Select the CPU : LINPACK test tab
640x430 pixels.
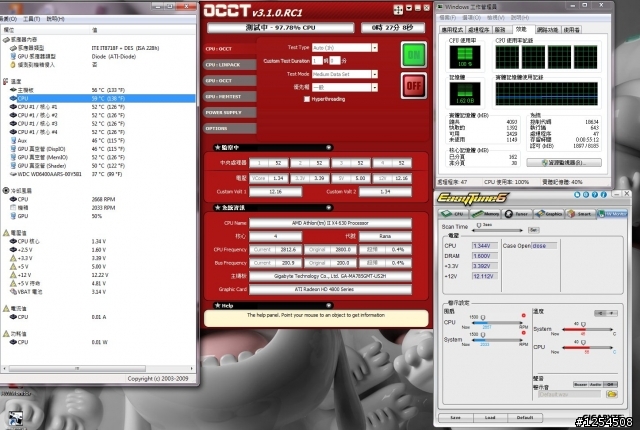tap(229, 64)
